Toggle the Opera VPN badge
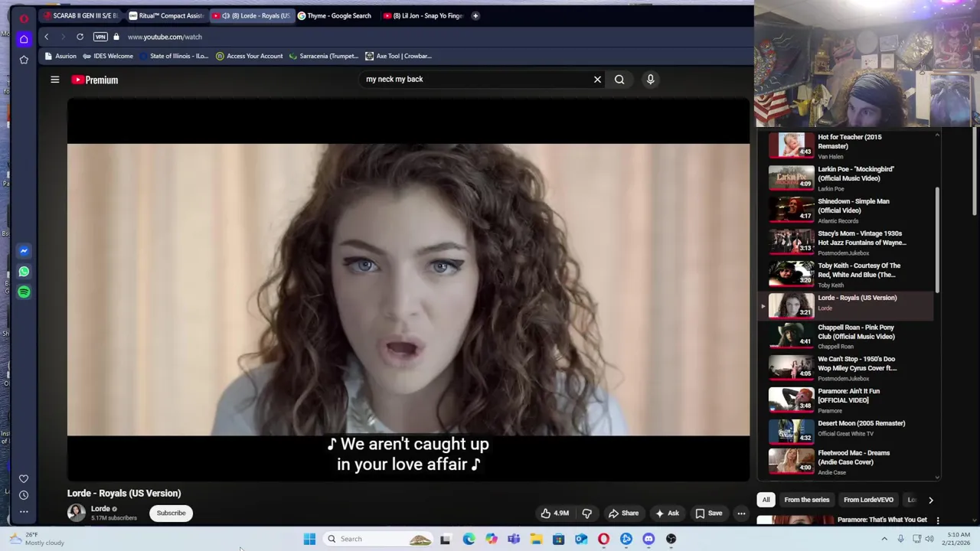Image resolution: width=980 pixels, height=551 pixels. [x=100, y=37]
